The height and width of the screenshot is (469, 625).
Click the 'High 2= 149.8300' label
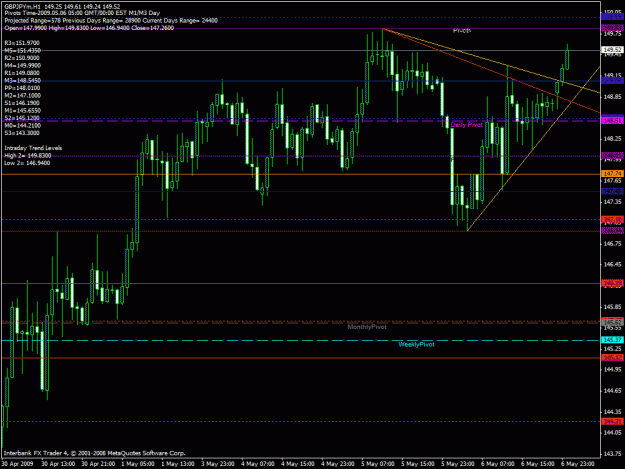pyautogui.click(x=28, y=156)
